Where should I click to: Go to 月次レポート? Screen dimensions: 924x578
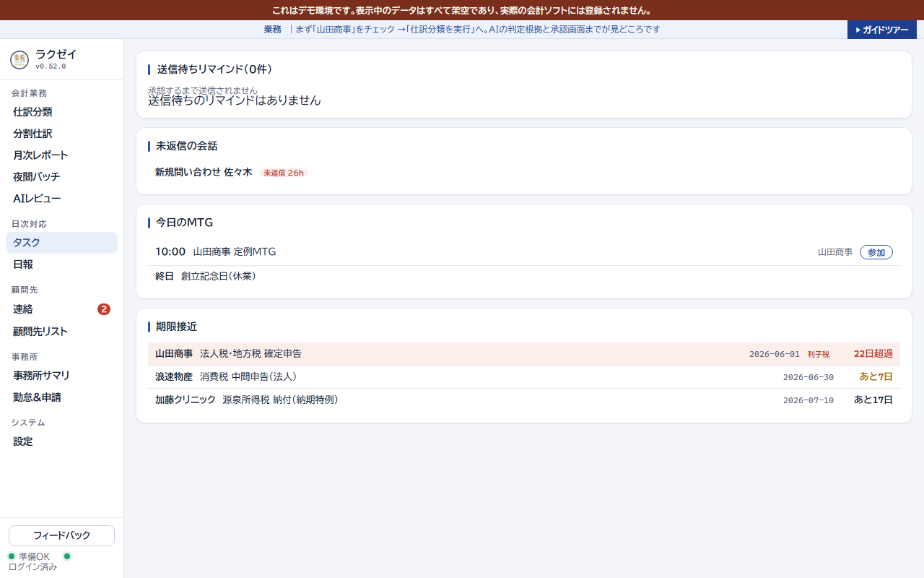tap(61, 155)
